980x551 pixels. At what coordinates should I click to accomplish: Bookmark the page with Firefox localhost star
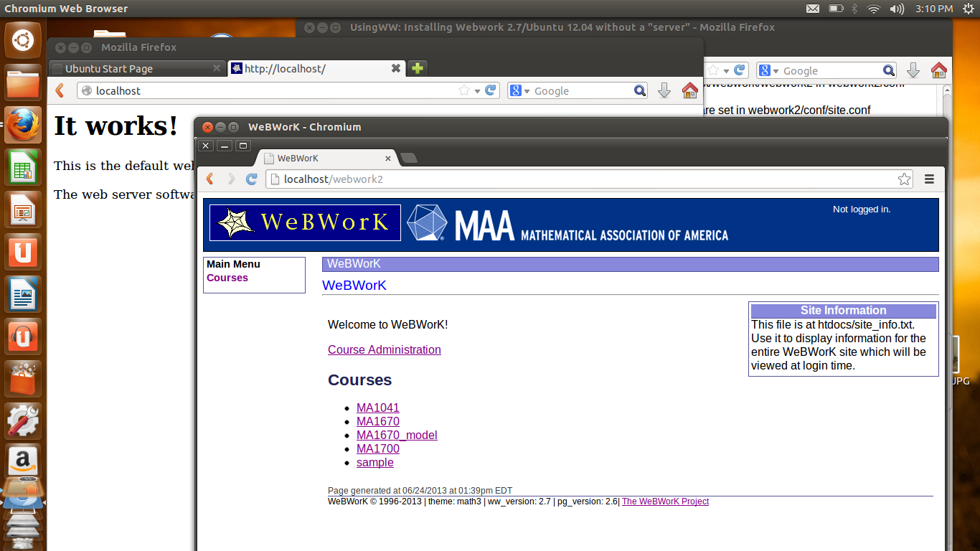(x=463, y=91)
